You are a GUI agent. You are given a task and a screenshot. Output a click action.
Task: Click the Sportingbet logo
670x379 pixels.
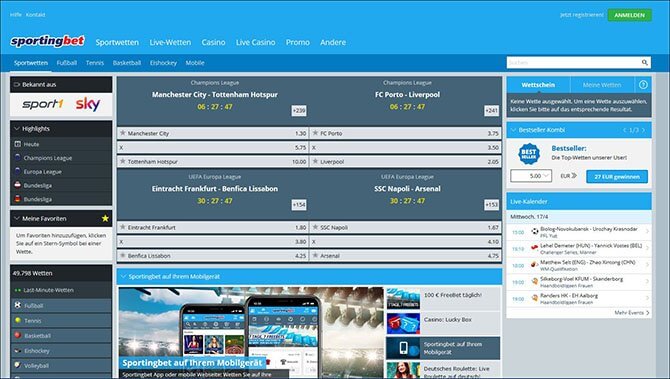click(47, 41)
